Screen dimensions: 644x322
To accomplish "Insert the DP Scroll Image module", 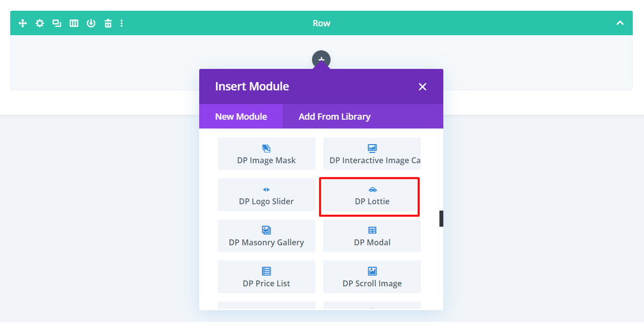I will (372, 277).
